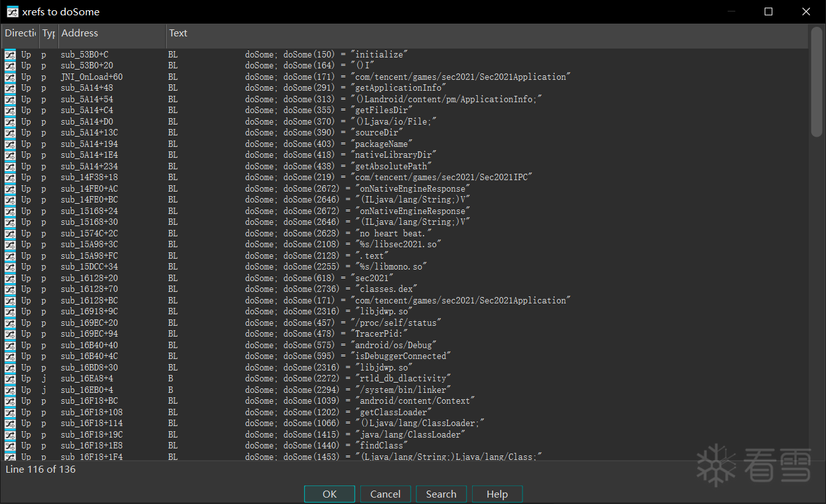Click the xref icon beside sub_16918+9C

point(10,312)
